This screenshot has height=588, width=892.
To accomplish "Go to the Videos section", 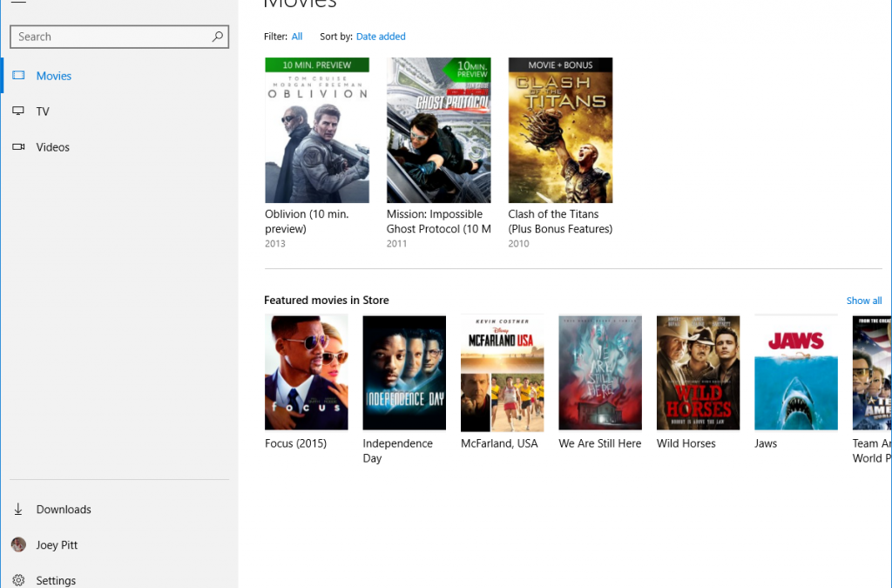I will 53,147.
